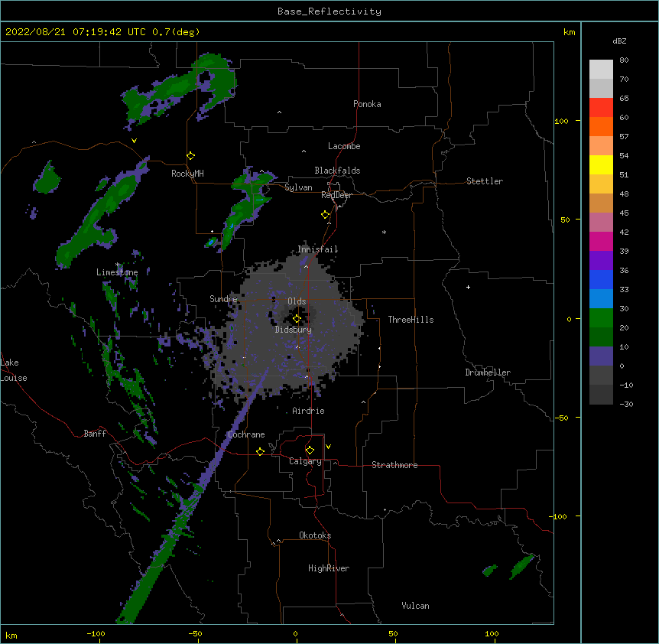
Task: Click the -100 tick on bottom axis
Action: 96,633
